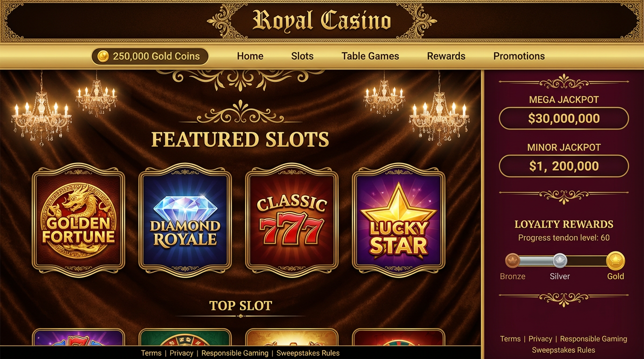Navigate to Table Games
The image size is (644, 359).
coord(370,56)
